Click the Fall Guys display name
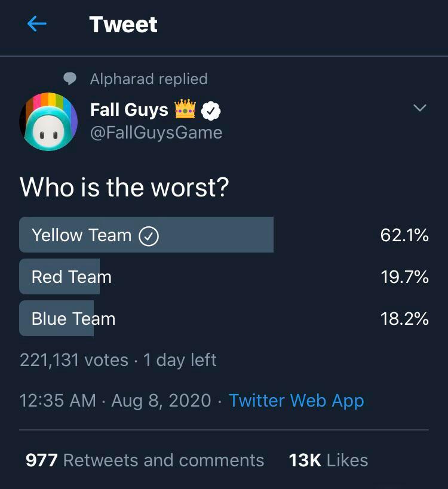Image resolution: width=448 pixels, height=489 pixels. coord(129,110)
